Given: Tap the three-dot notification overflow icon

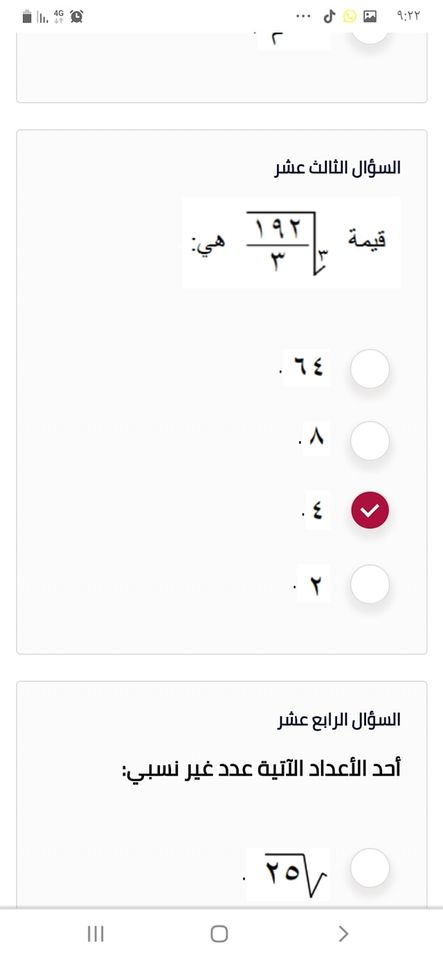Looking at the screenshot, I should click(303, 17).
